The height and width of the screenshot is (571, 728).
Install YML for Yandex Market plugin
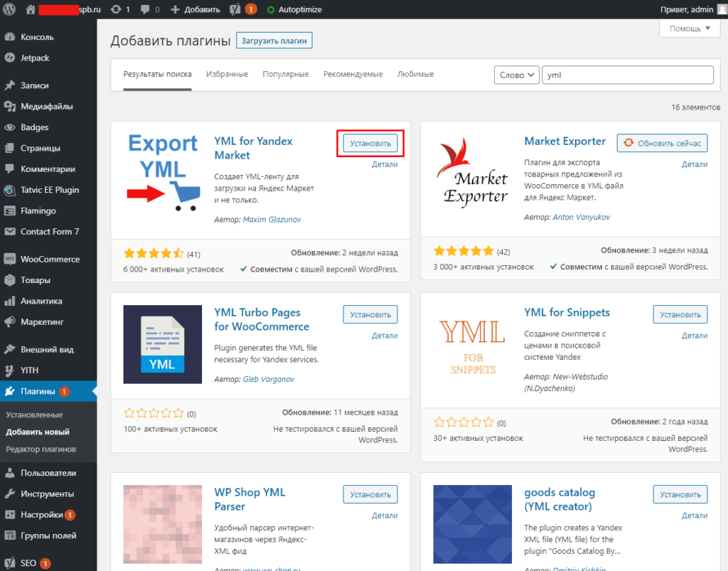[370, 143]
